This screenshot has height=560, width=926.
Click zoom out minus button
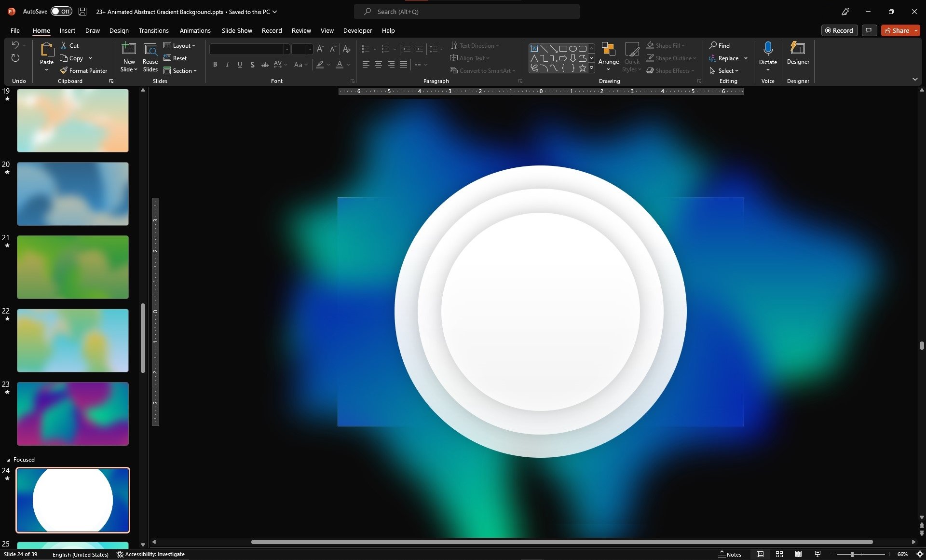[x=832, y=554]
